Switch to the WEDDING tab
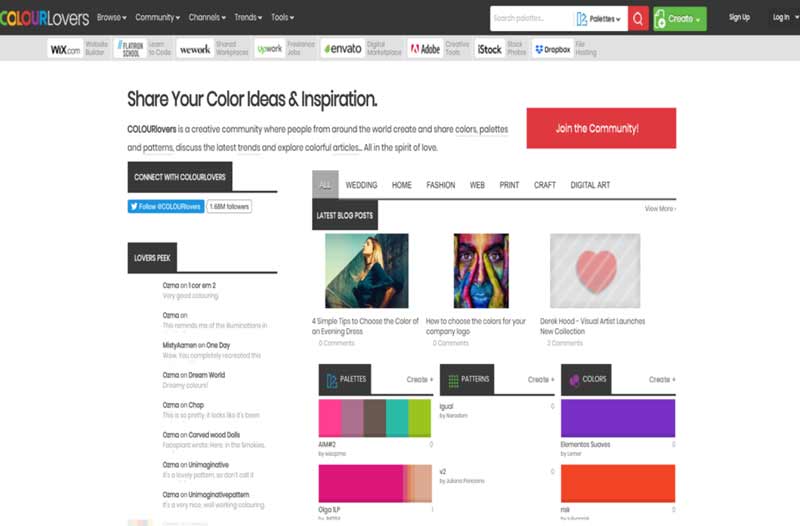The height and width of the screenshot is (526, 800). point(361,185)
